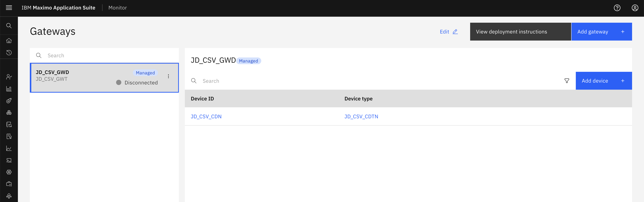
Task: Click the Add device button
Action: (x=604, y=81)
